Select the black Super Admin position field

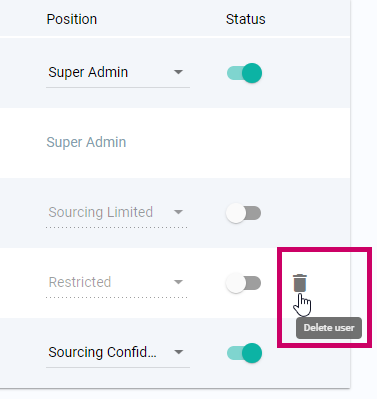click(118, 73)
